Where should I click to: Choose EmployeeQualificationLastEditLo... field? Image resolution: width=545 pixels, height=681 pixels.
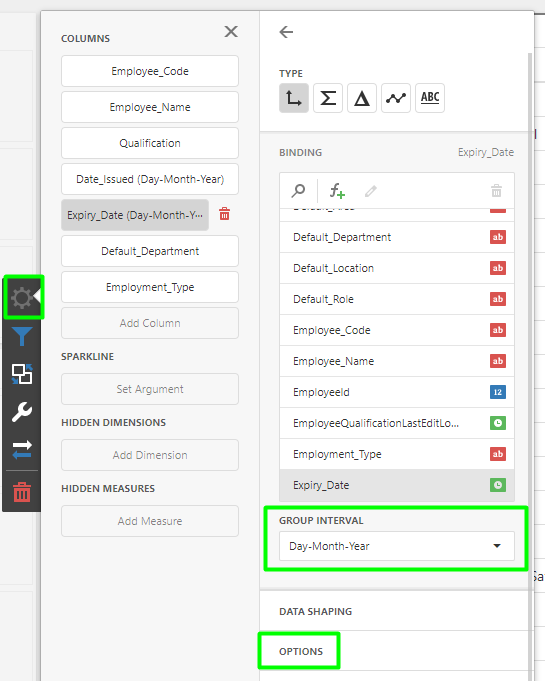pyautogui.click(x=397, y=423)
